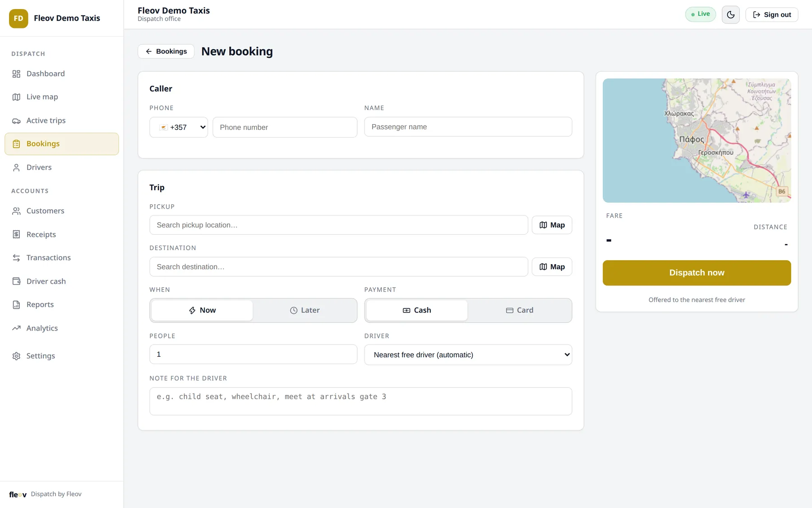Click the Customers people icon
The width and height of the screenshot is (812, 508).
tap(16, 211)
